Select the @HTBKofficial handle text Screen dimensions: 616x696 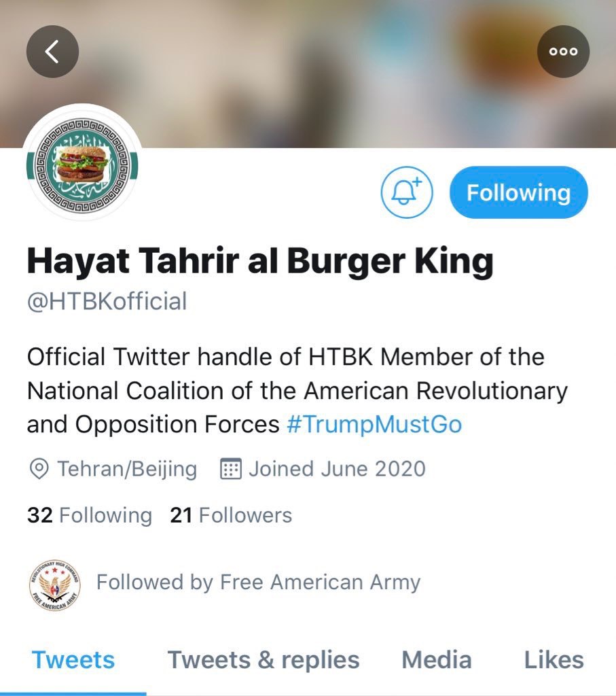tap(107, 301)
